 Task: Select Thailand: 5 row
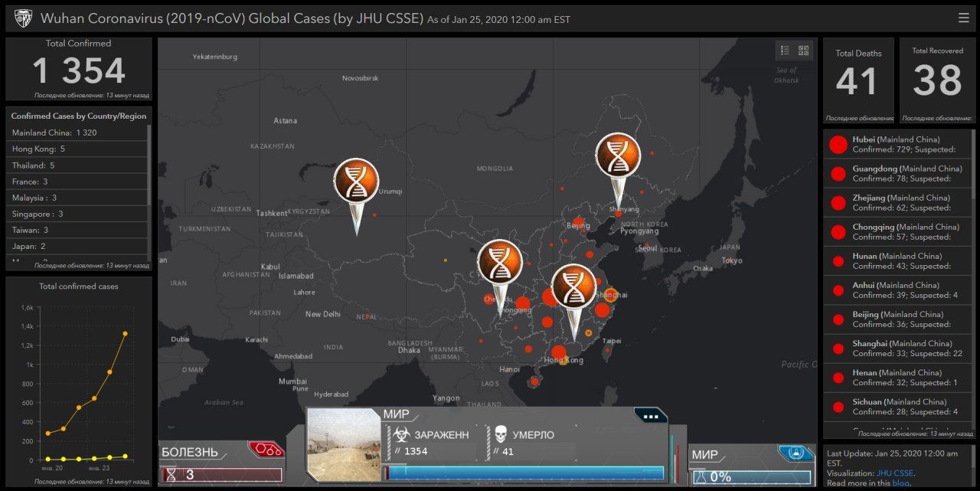click(77, 165)
